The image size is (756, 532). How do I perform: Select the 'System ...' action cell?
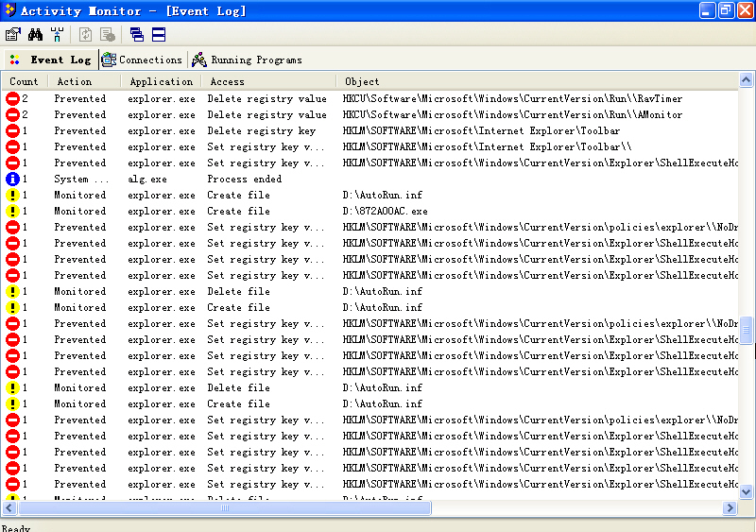click(81, 179)
